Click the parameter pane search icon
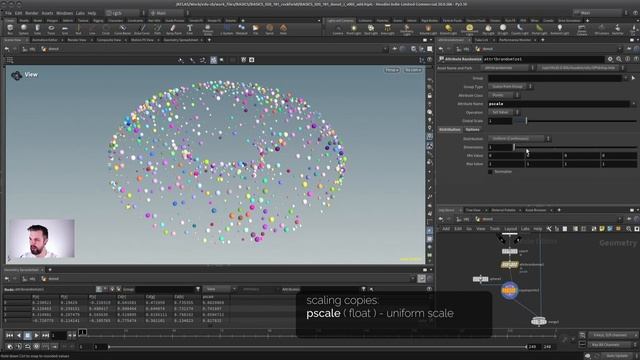The image size is (640, 360). click(x=619, y=59)
